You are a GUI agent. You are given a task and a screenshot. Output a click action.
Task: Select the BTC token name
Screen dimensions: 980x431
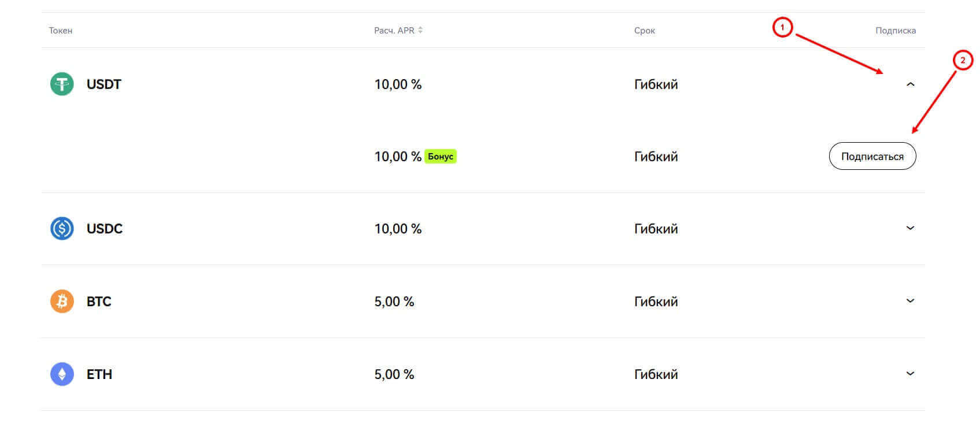pos(99,302)
